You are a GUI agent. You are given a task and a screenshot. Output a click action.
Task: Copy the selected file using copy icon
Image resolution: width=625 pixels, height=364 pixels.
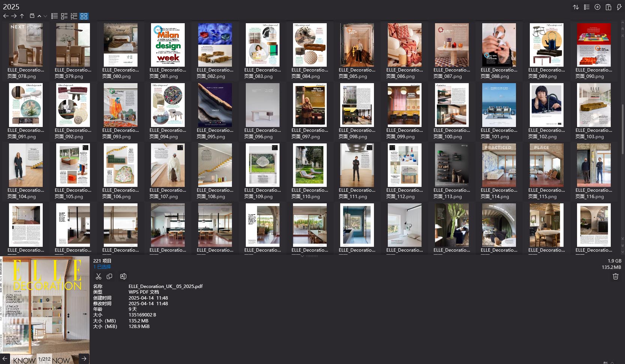(109, 276)
